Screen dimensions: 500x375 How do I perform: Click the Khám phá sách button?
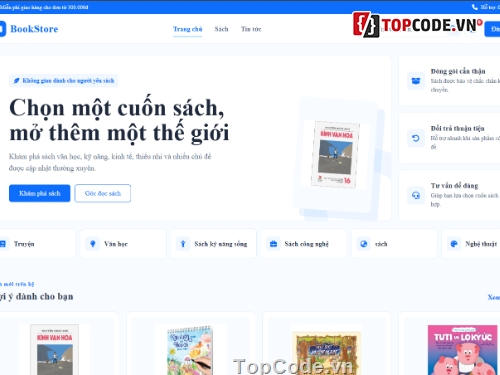click(x=40, y=193)
